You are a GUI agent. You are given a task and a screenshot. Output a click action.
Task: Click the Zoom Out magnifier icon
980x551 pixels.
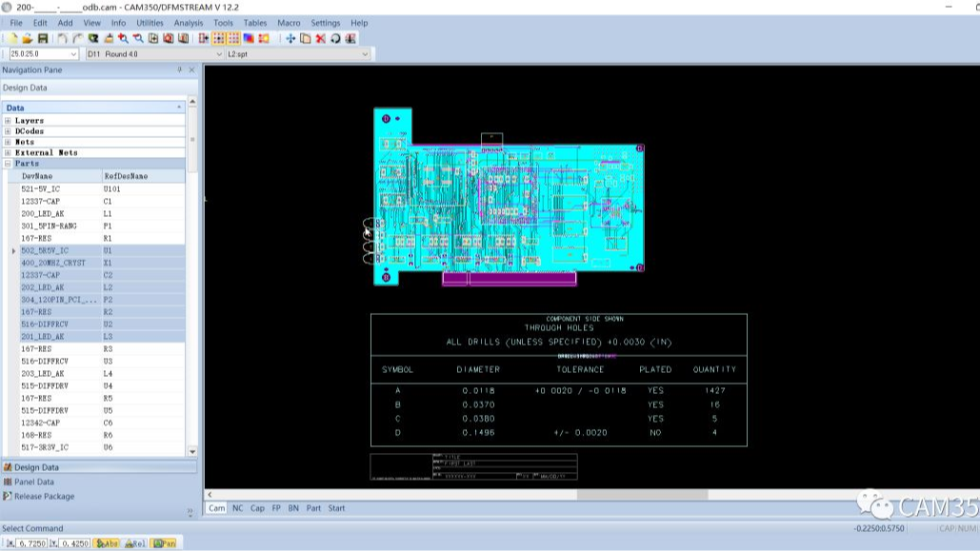coord(138,39)
